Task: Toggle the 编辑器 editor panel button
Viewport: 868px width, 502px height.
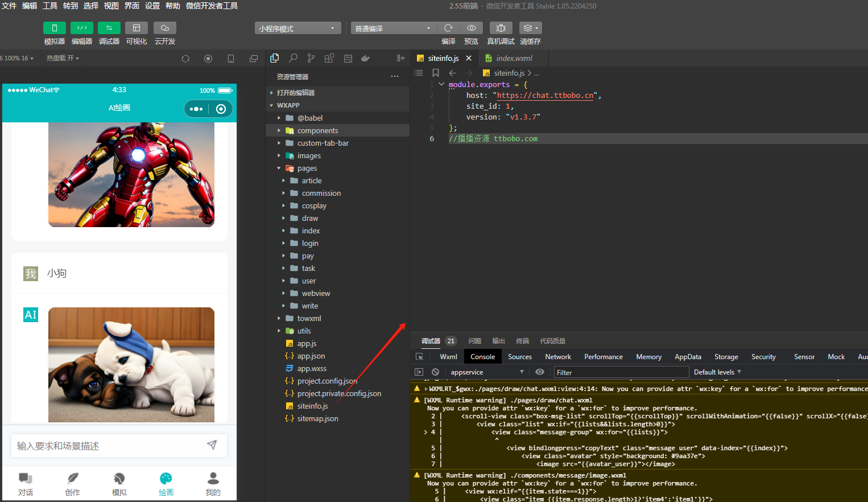Action: point(82,28)
